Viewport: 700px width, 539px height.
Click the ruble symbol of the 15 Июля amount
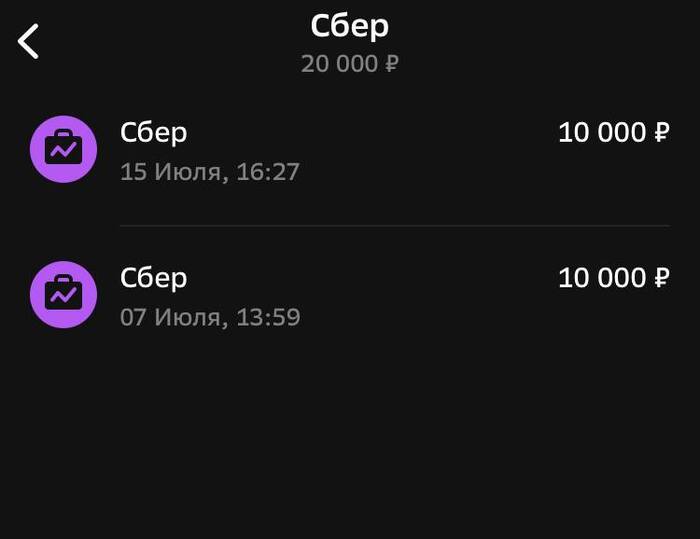662,133
